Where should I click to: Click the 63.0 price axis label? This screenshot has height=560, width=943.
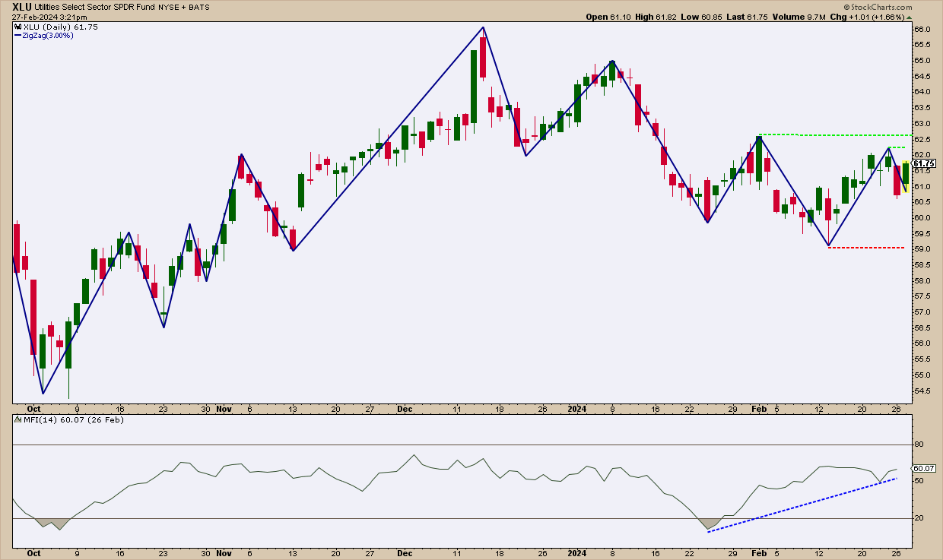921,123
